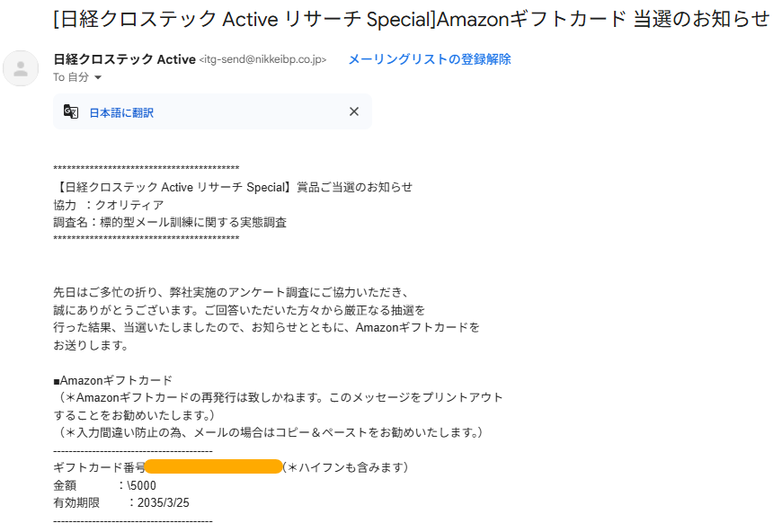The image size is (782, 532).
Task: Click the translate icon in translation bar
Action: pos(71,111)
